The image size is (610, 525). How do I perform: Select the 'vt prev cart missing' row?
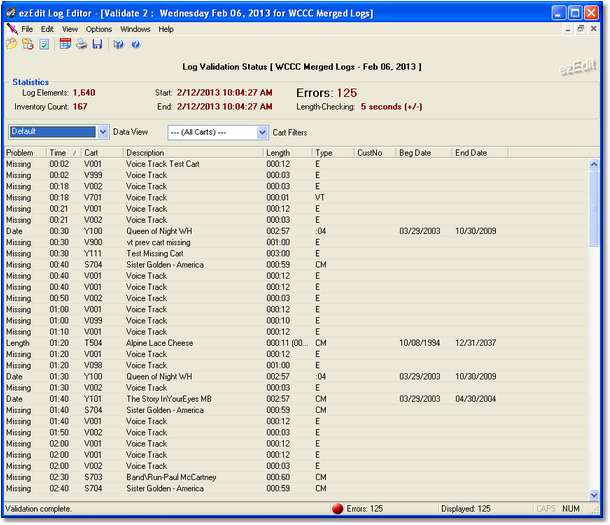pos(296,242)
